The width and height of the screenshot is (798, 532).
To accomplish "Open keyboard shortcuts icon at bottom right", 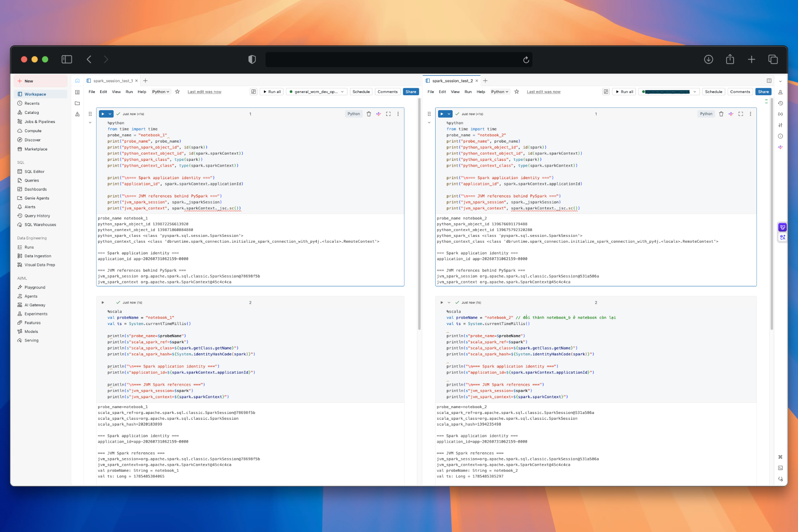I will click(x=781, y=457).
